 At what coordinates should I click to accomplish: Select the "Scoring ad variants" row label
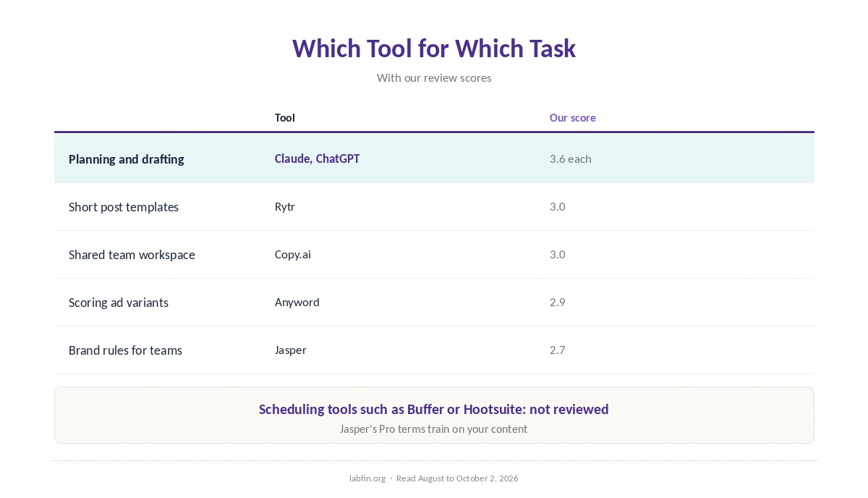119,303
